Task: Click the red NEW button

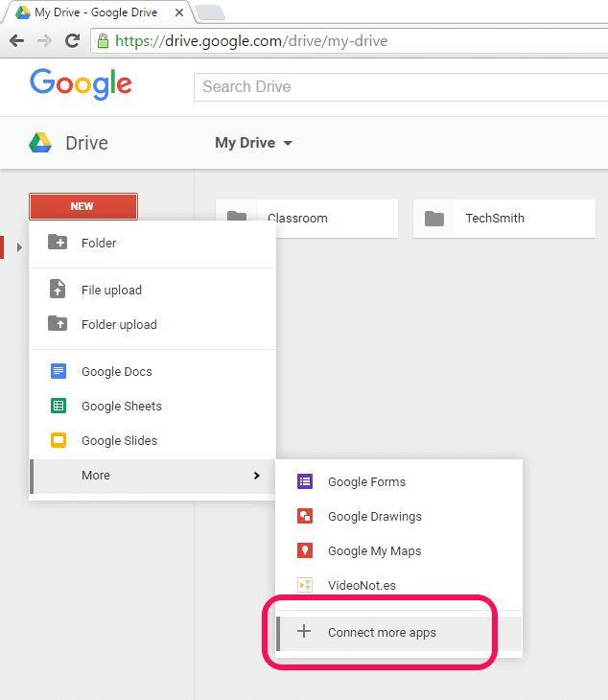Action: (83, 206)
